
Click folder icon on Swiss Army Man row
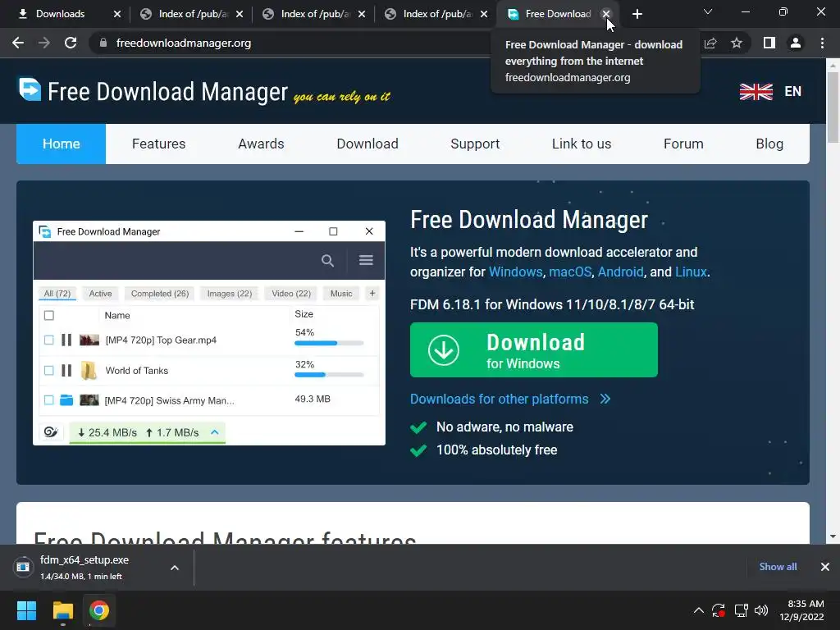(x=66, y=400)
